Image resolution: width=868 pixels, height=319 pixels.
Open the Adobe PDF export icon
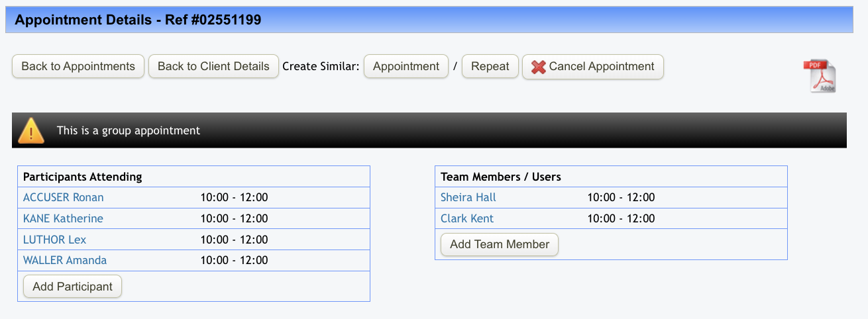(819, 75)
